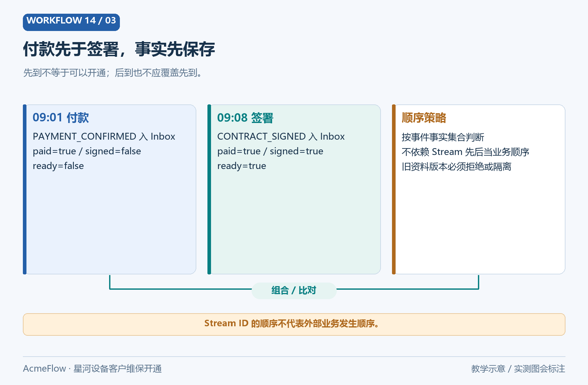Click the 09:01 付款 card title
Viewport: 588px width, 385px height.
click(61, 117)
